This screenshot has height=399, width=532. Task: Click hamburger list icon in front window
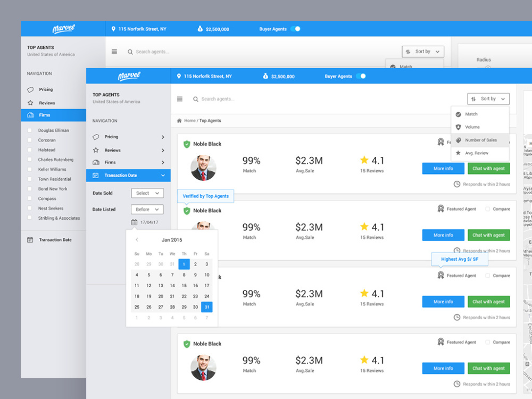coord(180,99)
